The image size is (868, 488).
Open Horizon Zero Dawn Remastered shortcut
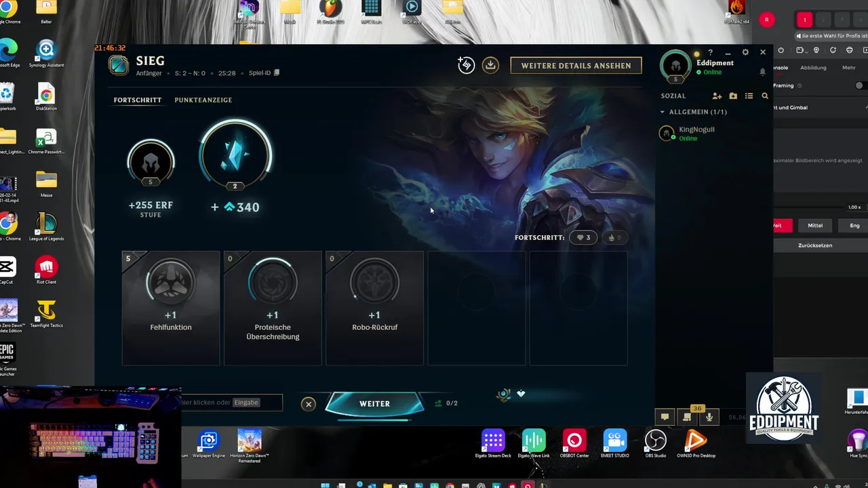[x=249, y=446]
